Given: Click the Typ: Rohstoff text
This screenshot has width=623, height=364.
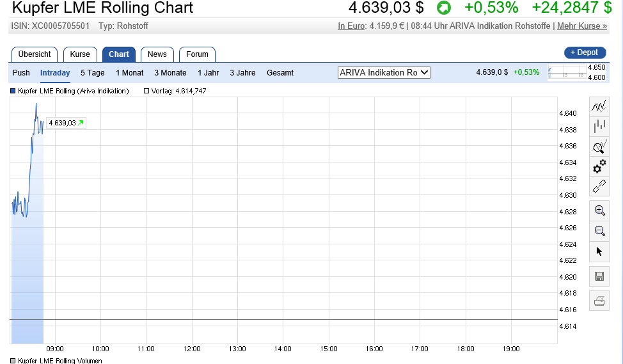Looking at the screenshot, I should click(123, 26).
